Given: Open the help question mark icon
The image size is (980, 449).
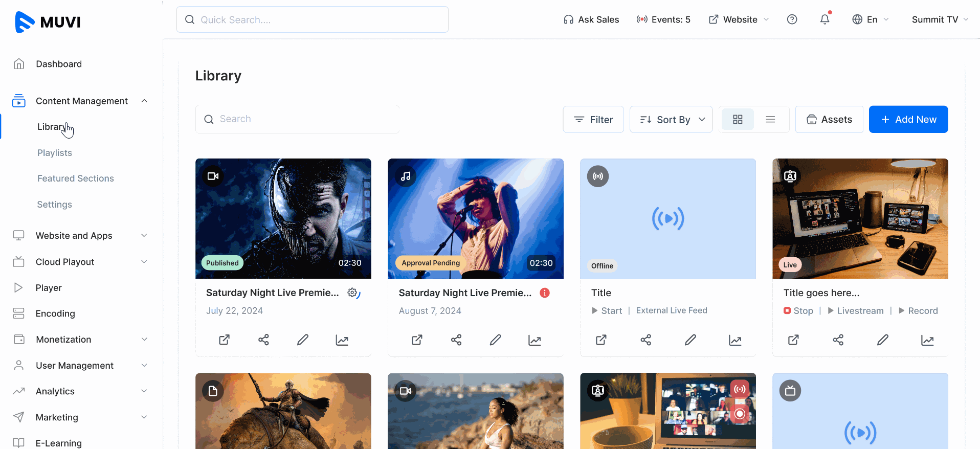Looking at the screenshot, I should (x=792, y=19).
